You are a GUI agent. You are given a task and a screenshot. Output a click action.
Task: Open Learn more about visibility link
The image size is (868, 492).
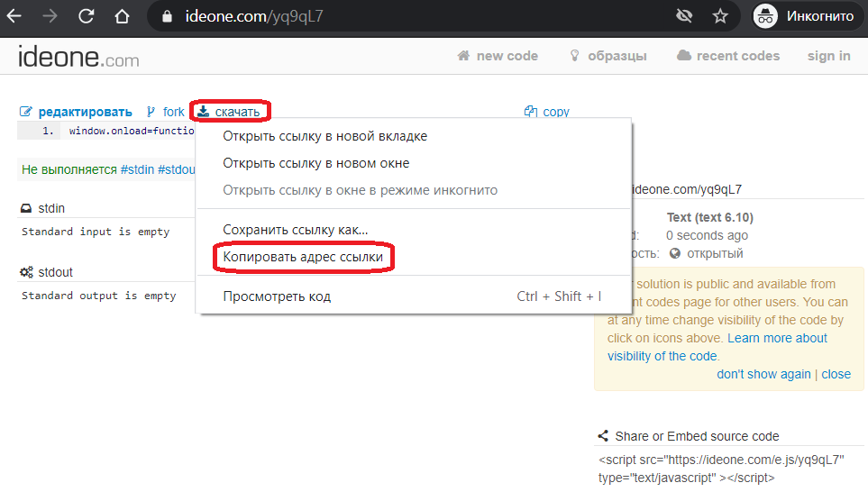[777, 338]
